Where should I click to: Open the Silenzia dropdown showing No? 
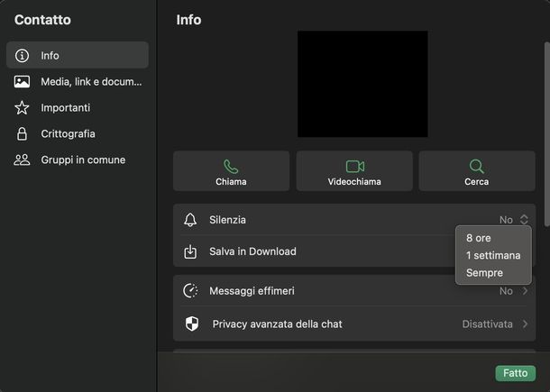point(514,220)
